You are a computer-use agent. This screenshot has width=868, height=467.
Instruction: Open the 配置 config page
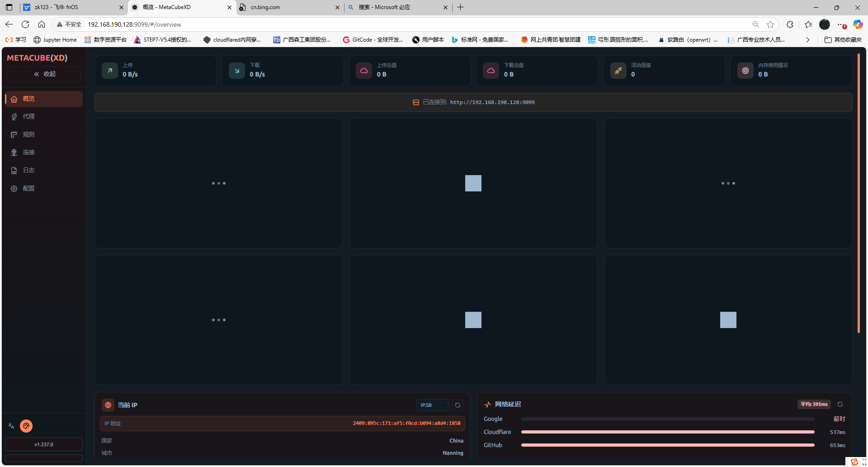pos(44,188)
